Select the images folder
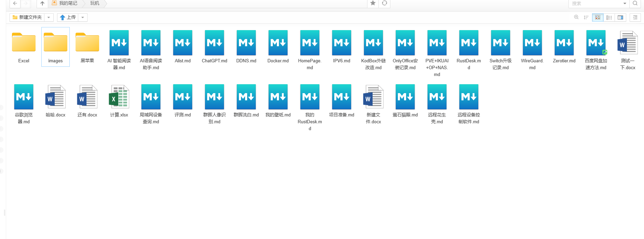Image resolution: width=644 pixels, height=239 pixels. [55, 47]
